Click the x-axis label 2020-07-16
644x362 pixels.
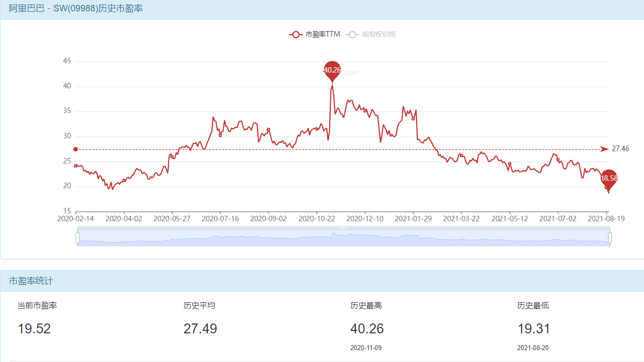[x=220, y=218]
